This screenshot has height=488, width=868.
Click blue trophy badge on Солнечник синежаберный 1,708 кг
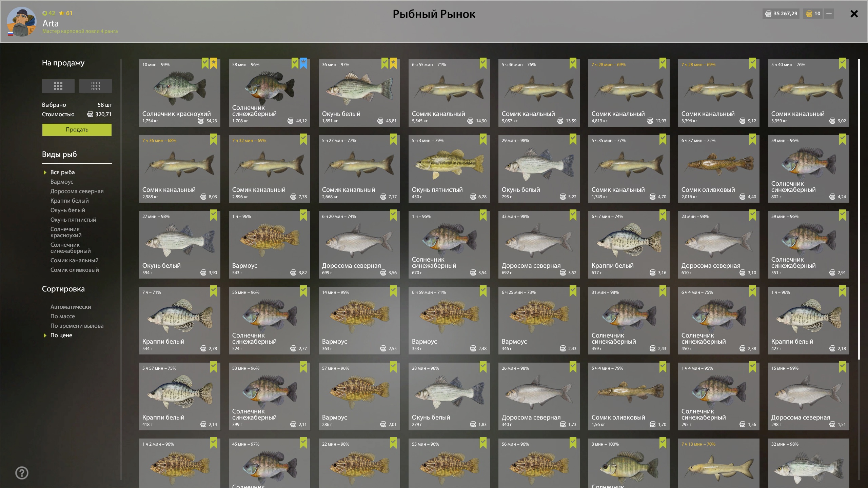point(303,63)
